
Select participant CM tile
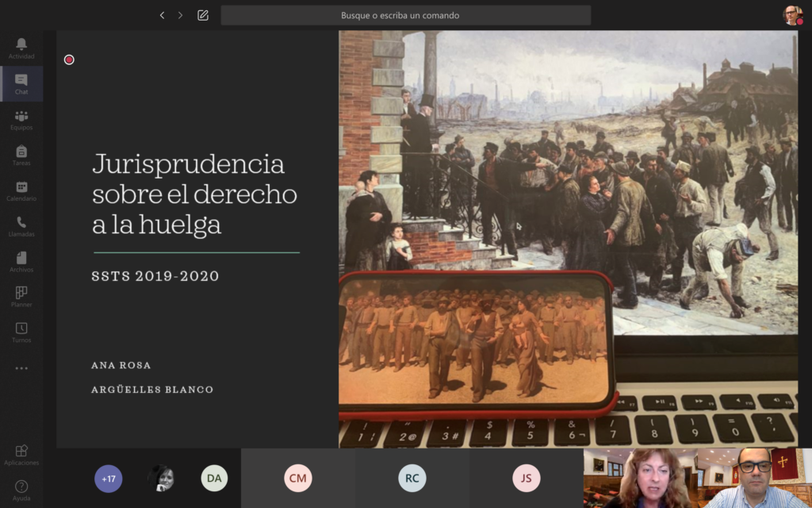[298, 478]
